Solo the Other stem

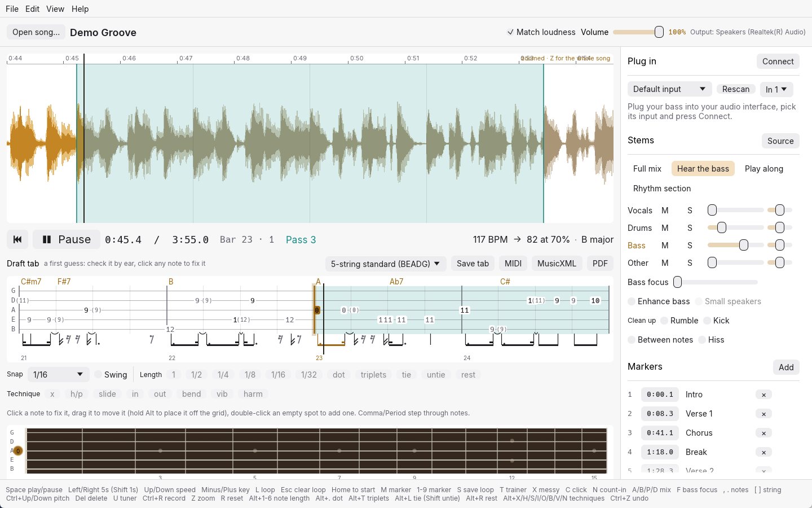tap(690, 263)
